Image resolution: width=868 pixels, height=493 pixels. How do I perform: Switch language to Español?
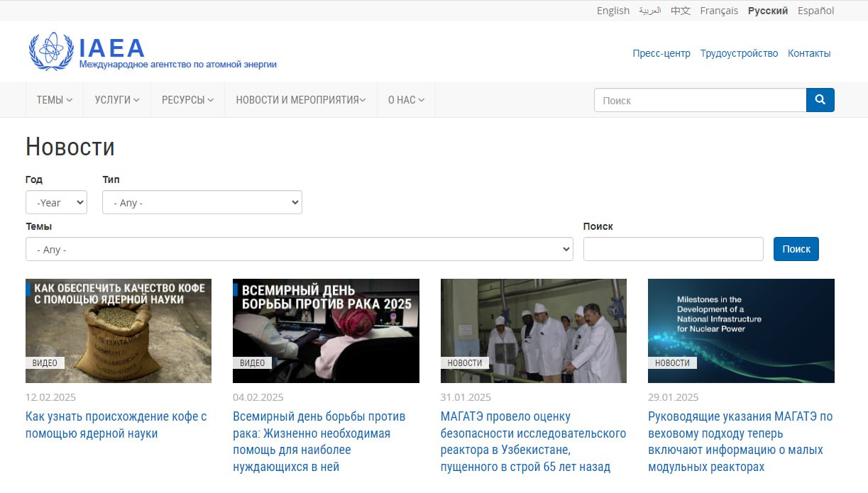pyautogui.click(x=815, y=11)
